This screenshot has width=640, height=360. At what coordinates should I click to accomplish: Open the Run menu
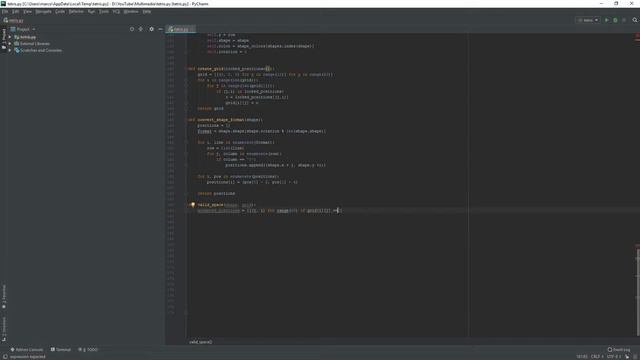click(x=91, y=11)
